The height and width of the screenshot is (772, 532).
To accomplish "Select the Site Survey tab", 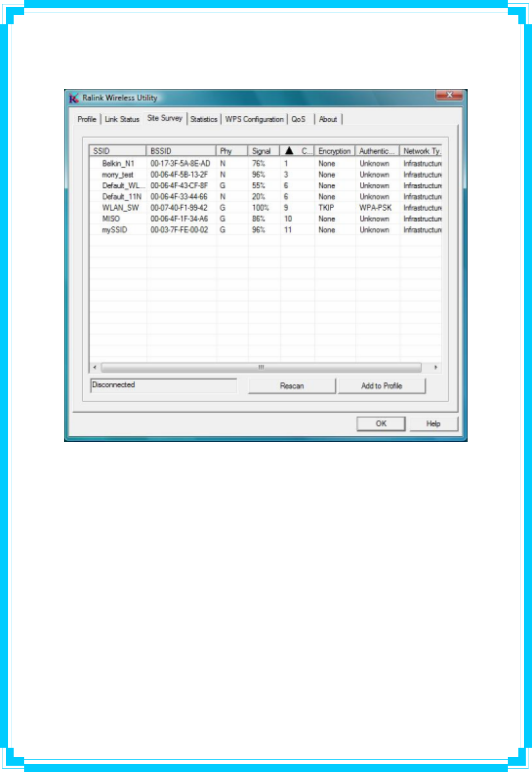I will 165,118.
